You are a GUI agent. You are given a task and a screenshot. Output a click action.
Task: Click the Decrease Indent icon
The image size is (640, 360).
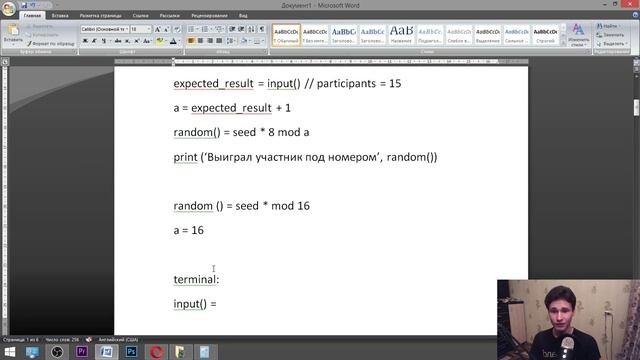coord(232,29)
